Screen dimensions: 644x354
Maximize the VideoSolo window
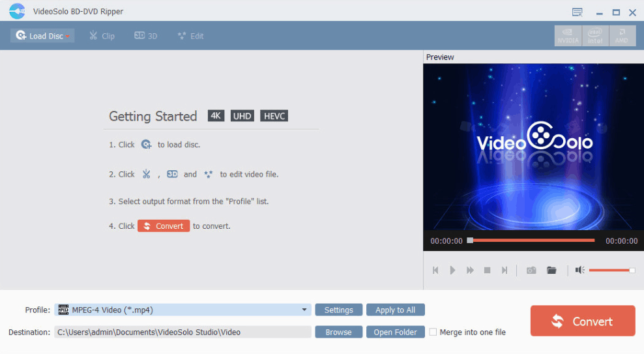[x=616, y=13]
